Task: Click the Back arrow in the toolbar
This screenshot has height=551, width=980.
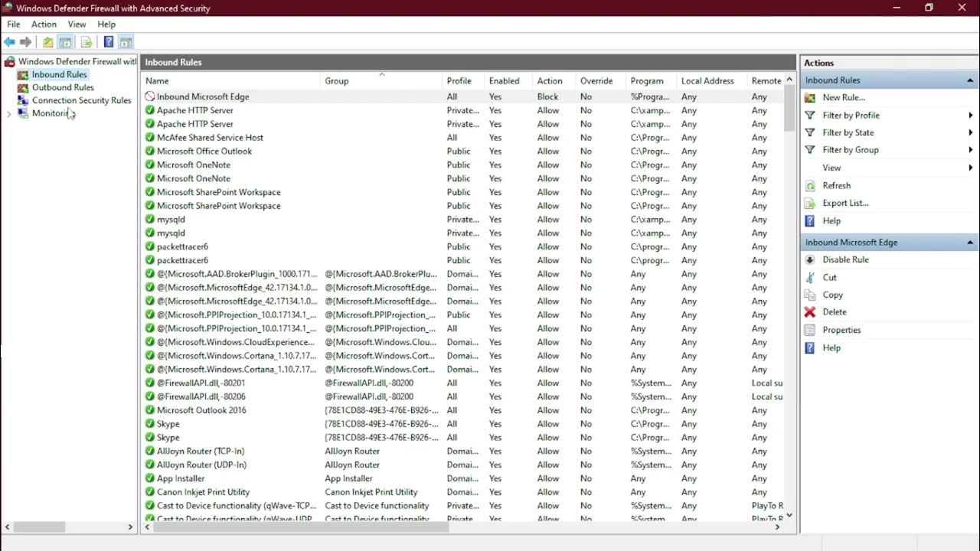Action: [x=9, y=42]
